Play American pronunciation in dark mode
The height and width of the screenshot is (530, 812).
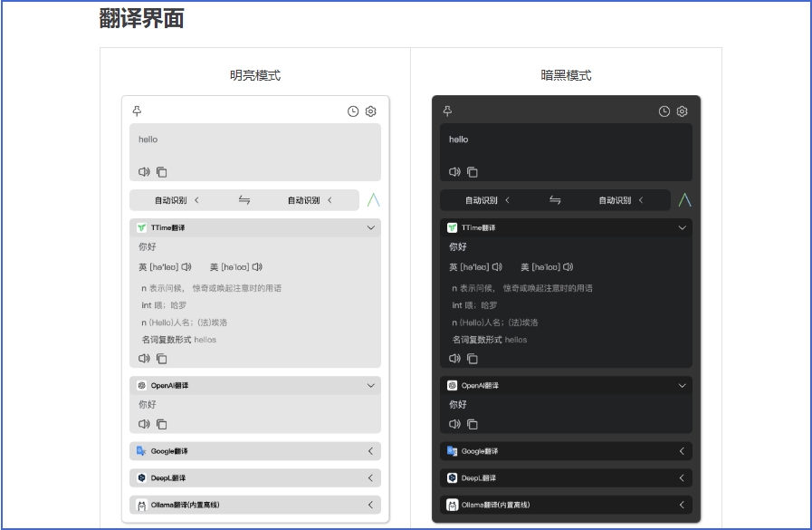pos(568,267)
